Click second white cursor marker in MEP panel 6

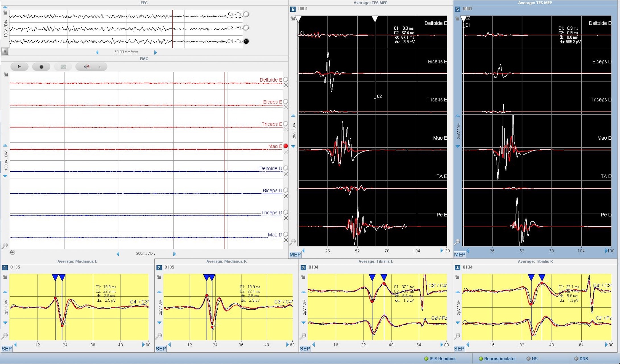[375, 19]
